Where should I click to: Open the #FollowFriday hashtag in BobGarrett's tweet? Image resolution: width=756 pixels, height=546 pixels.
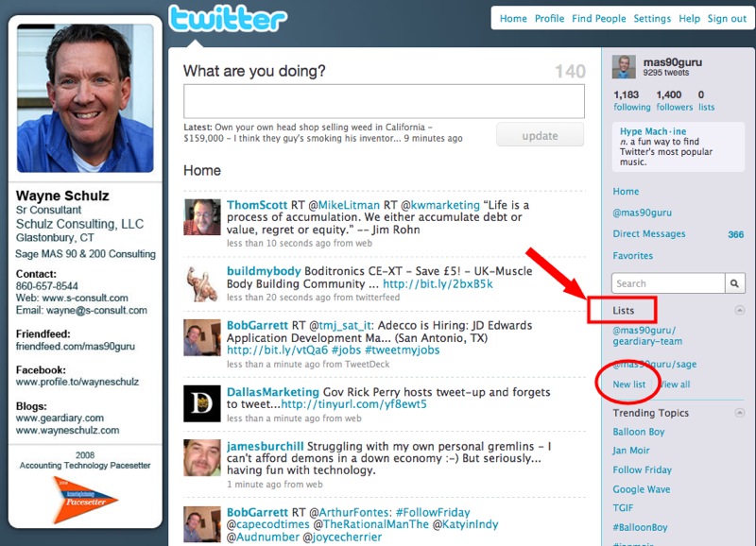pyautogui.click(x=433, y=512)
